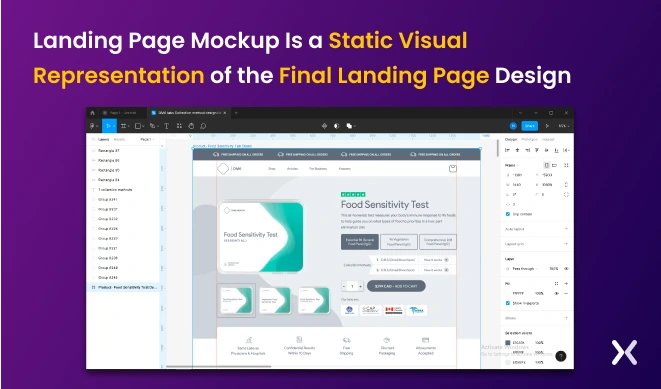Select the Frame tool

coord(123,126)
